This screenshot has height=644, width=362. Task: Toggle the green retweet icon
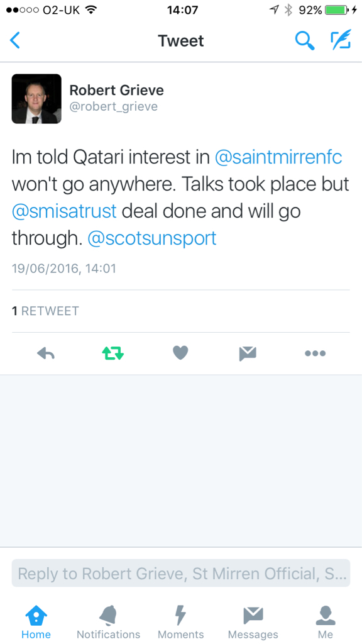tap(113, 353)
